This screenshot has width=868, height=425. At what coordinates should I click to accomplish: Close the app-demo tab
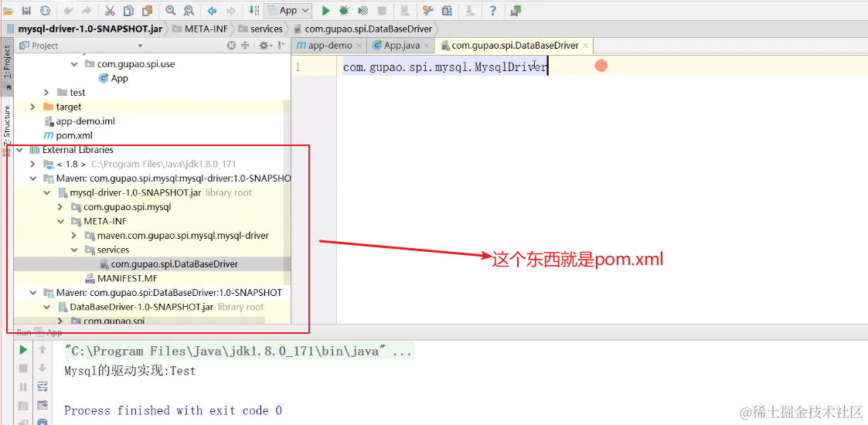(359, 46)
